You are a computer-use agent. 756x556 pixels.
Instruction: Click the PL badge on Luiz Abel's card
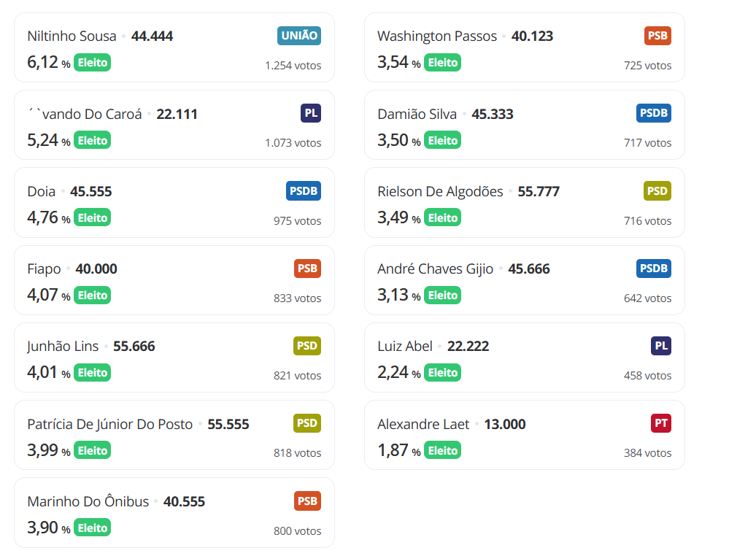click(x=660, y=346)
